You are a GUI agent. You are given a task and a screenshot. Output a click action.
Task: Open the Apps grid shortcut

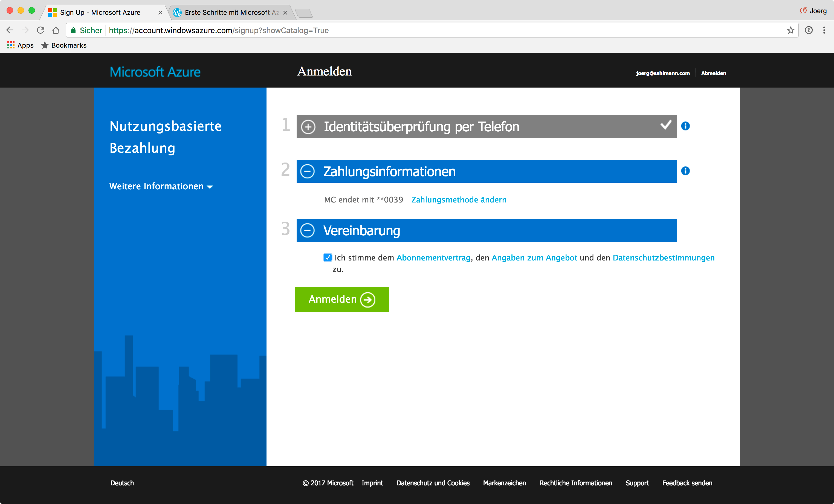[20, 45]
